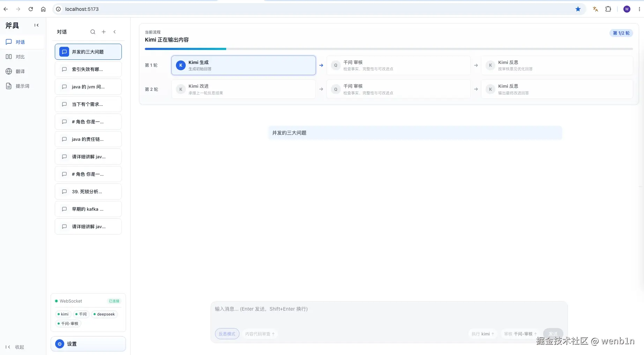This screenshot has width=644, height=355.
Task: Click the 发送 send button
Action: [553, 334]
